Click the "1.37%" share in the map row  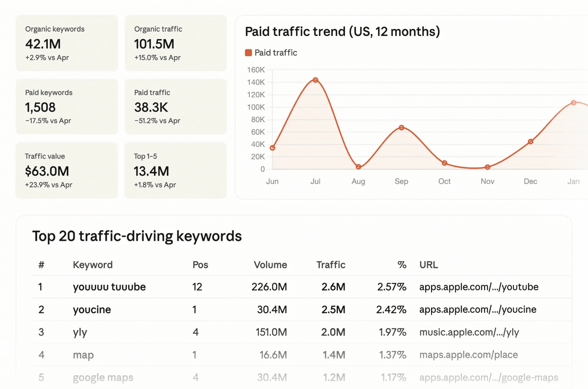(393, 355)
